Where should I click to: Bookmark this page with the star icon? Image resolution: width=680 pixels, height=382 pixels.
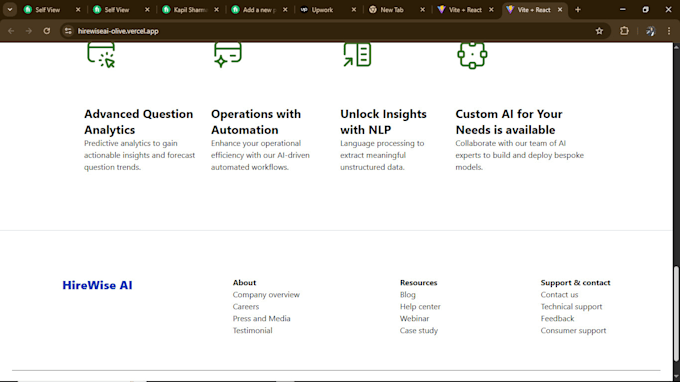(599, 31)
